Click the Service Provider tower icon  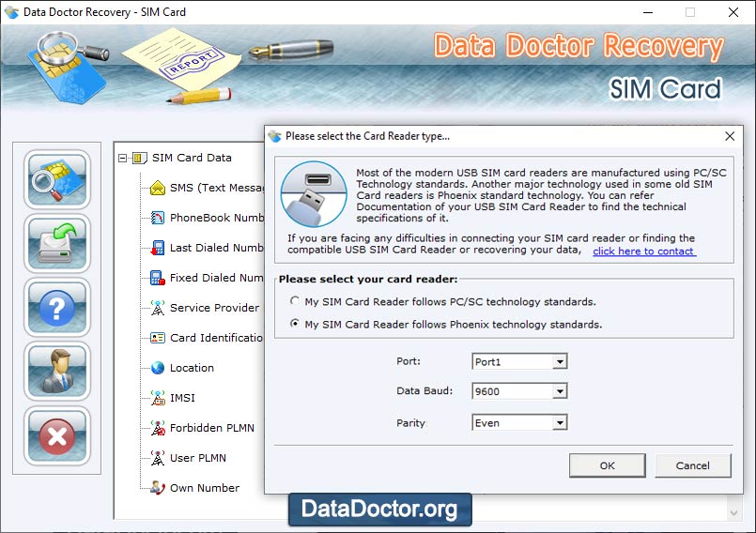point(158,308)
